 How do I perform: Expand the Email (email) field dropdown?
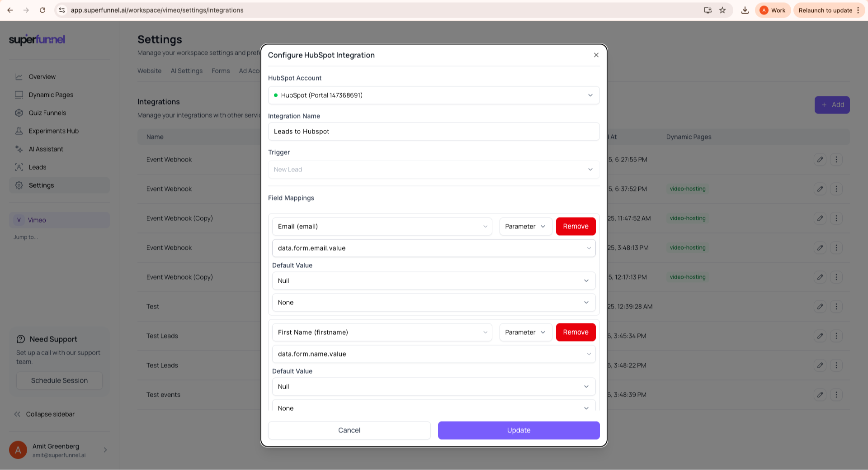point(382,227)
